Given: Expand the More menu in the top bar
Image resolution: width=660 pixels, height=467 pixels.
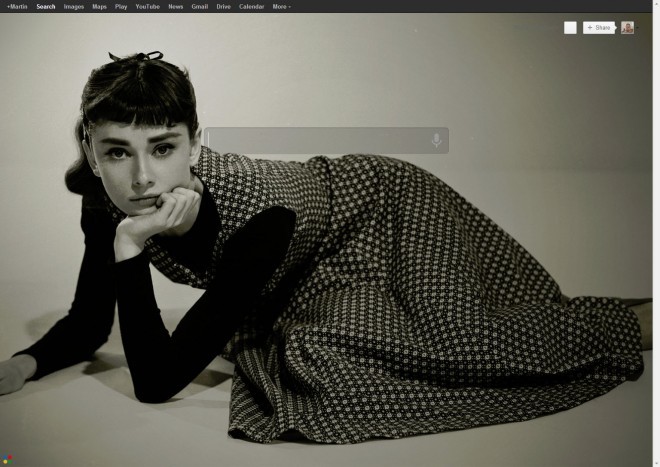Looking at the screenshot, I should point(282,7).
